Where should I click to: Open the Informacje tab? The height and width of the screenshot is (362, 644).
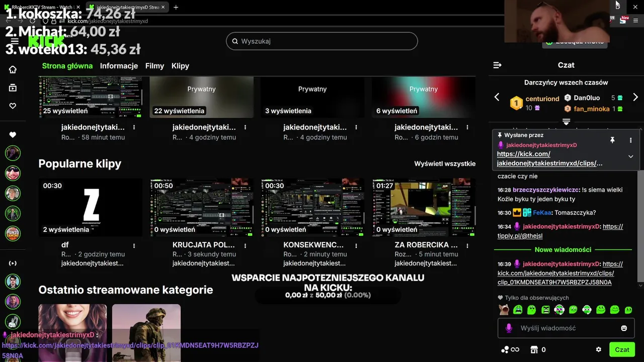(x=119, y=66)
